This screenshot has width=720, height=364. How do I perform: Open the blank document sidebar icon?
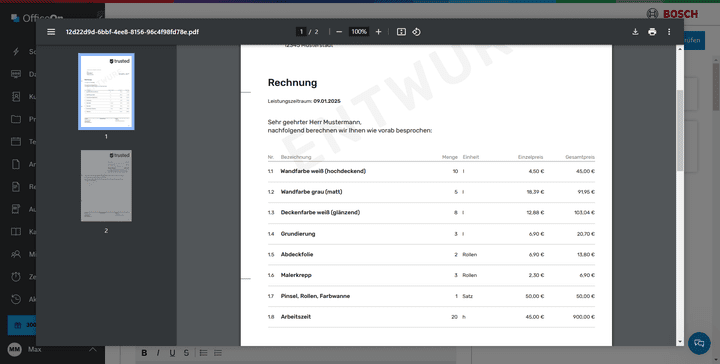pos(16,164)
